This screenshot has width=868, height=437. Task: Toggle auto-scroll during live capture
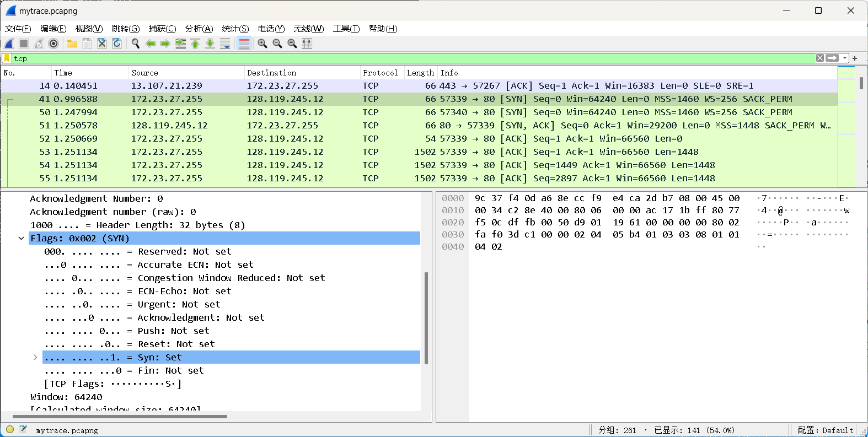(225, 44)
